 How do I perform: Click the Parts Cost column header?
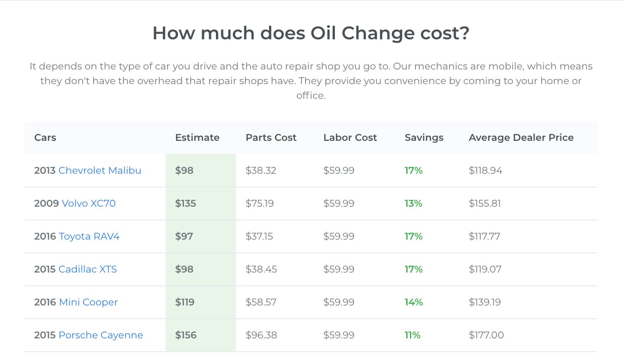(271, 138)
